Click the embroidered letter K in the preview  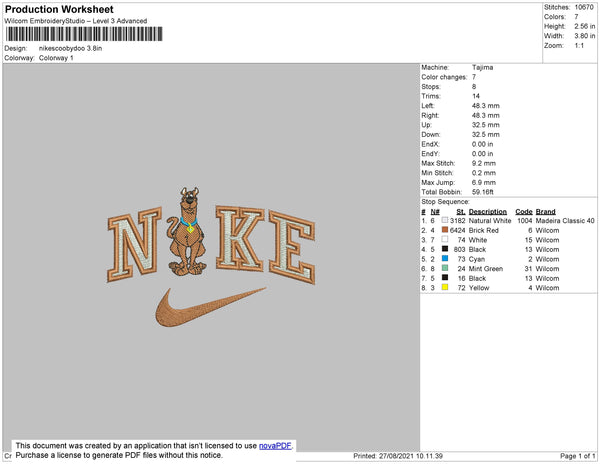(240, 238)
